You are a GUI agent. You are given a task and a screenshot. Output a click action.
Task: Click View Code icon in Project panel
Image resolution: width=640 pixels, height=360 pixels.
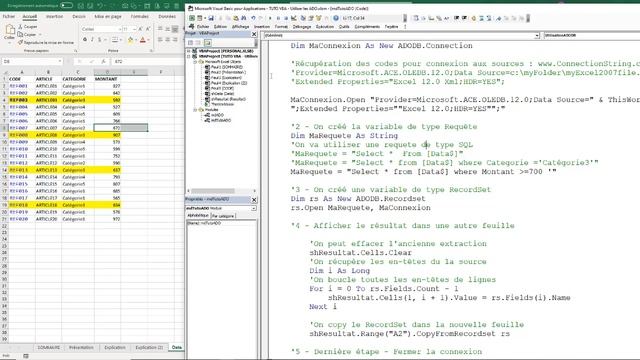tap(191, 42)
